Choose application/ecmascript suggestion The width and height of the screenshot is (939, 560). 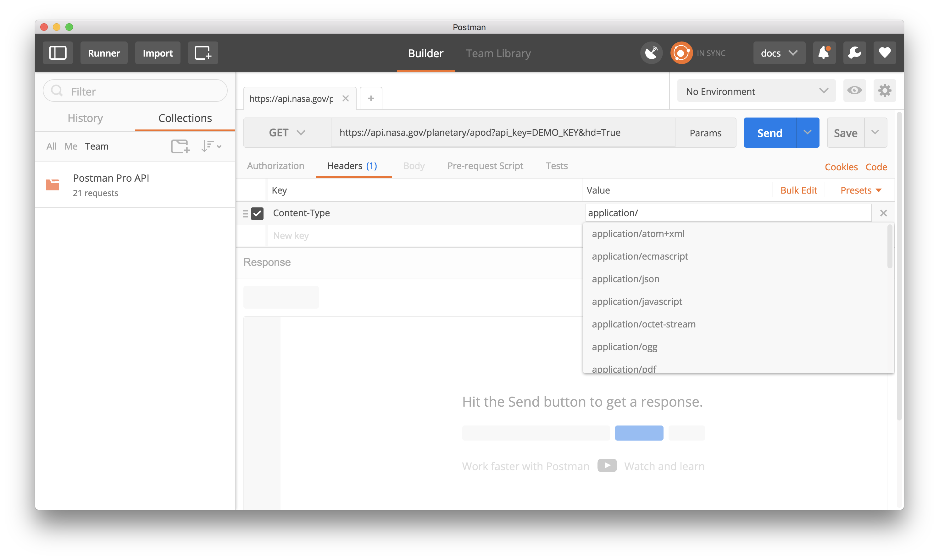[x=738, y=256]
